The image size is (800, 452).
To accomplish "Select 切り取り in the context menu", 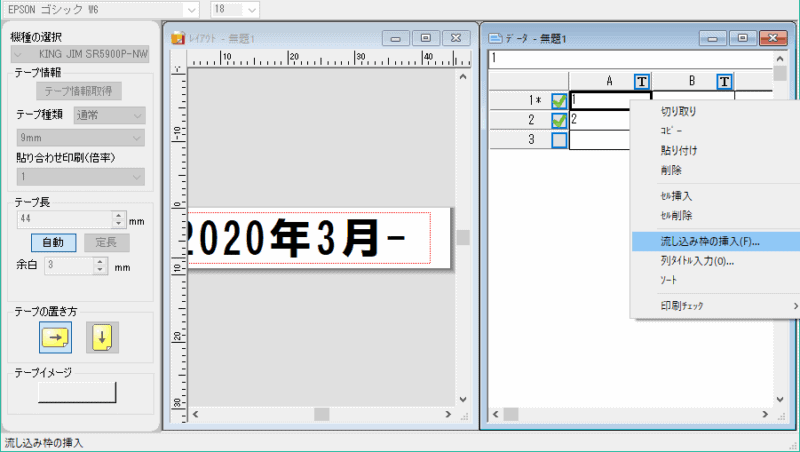I will coord(679,111).
